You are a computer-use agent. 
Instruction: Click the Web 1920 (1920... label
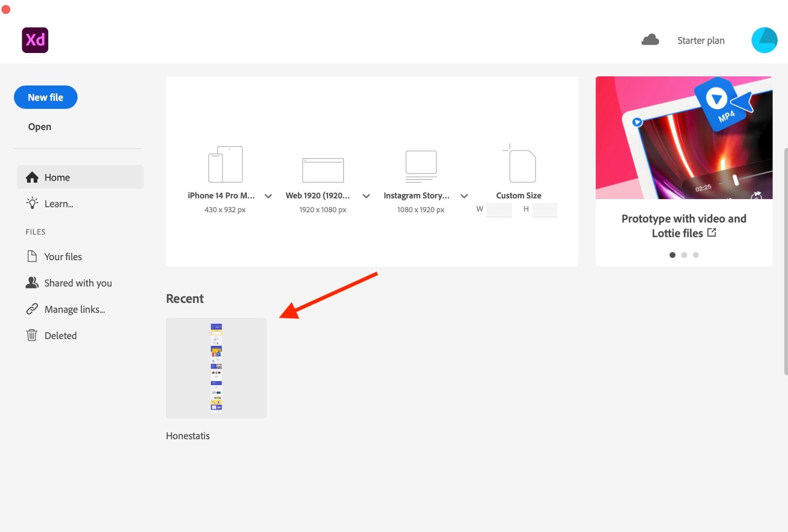tap(318, 196)
